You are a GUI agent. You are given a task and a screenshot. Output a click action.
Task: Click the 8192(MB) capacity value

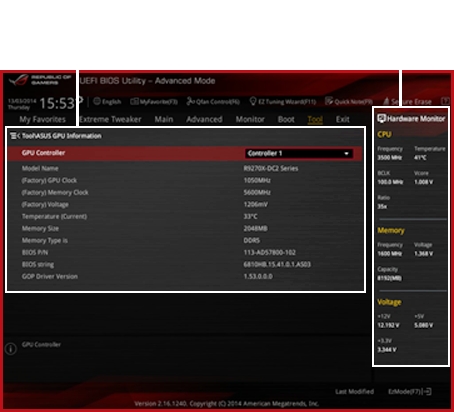point(389,278)
